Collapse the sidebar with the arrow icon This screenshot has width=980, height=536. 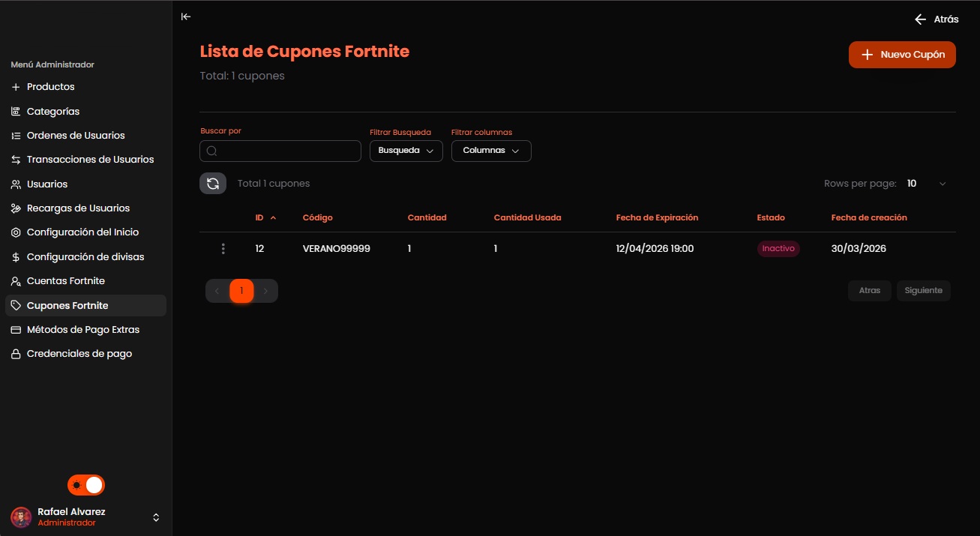click(186, 16)
